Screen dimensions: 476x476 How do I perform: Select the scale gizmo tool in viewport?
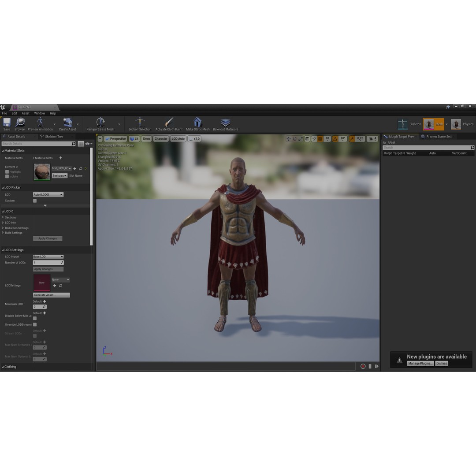[300, 139]
